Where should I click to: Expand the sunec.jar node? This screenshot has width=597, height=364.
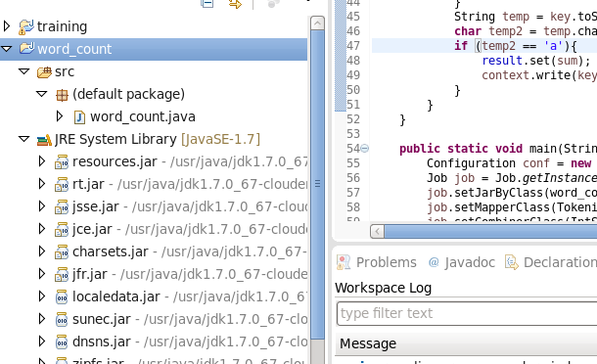point(42,318)
